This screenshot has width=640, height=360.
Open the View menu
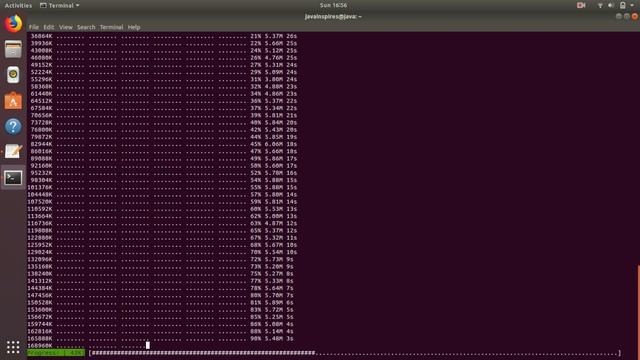(65, 27)
